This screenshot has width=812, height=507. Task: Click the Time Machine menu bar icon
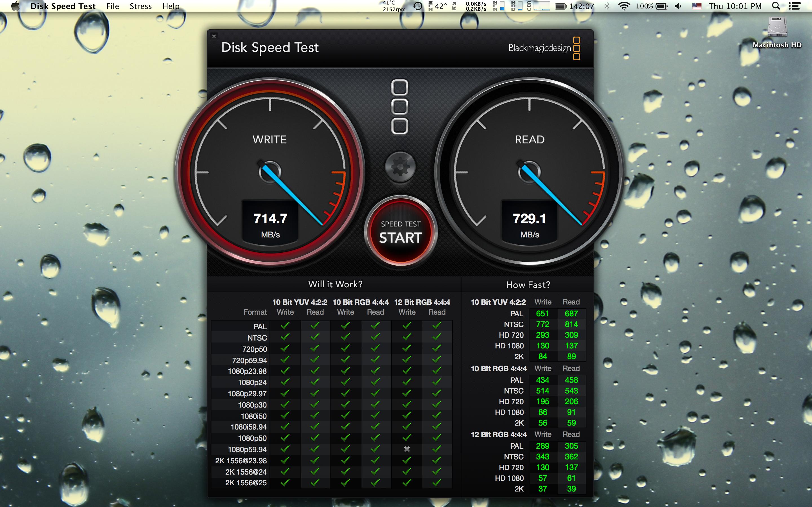(x=418, y=6)
